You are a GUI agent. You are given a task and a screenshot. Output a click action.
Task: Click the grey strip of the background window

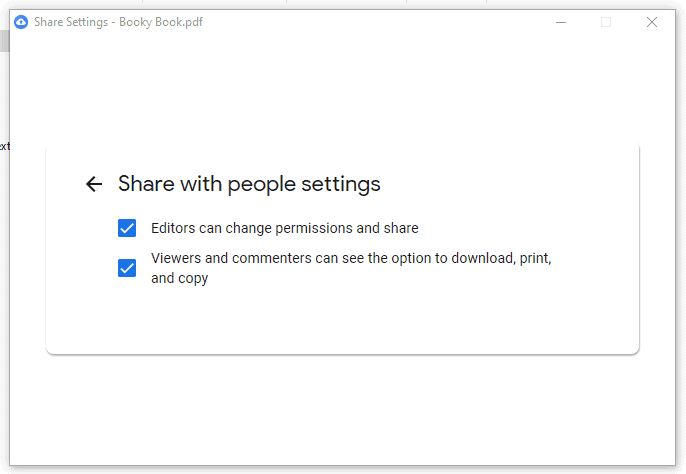(4, 41)
